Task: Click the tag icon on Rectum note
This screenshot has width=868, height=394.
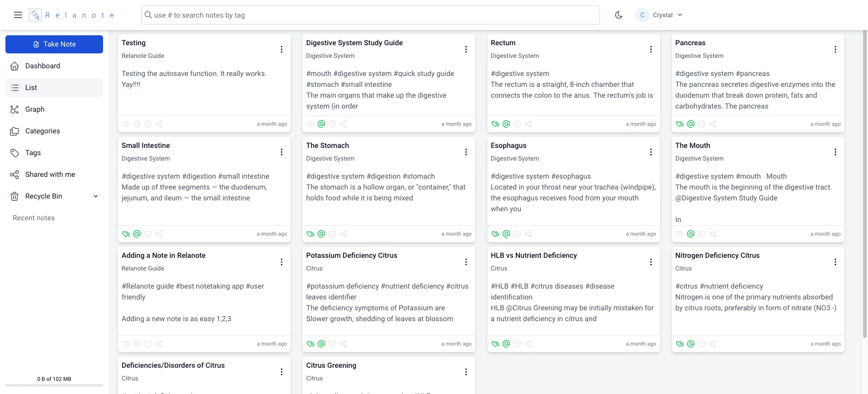Action: pos(495,124)
